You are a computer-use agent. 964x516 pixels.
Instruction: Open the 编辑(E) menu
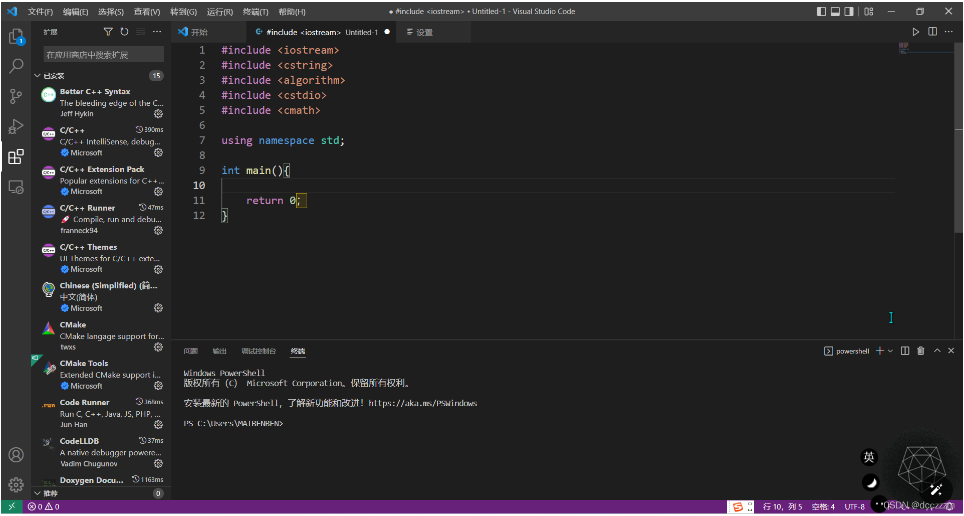point(76,12)
